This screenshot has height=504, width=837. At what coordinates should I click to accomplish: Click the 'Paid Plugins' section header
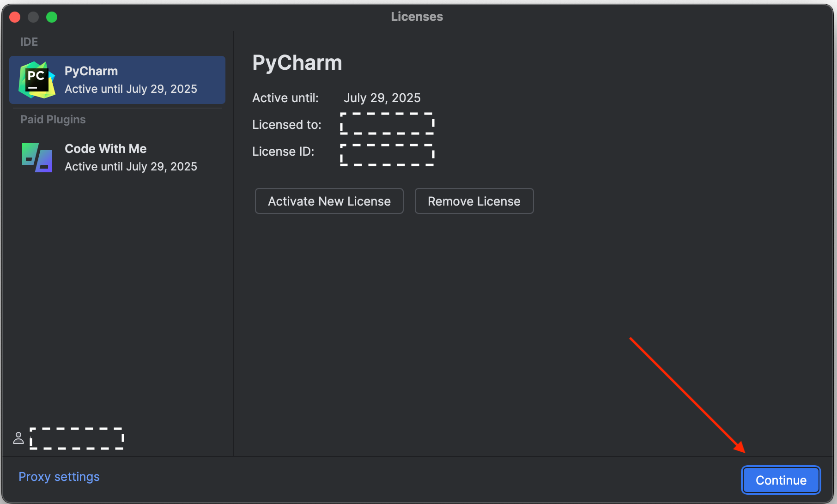point(53,120)
